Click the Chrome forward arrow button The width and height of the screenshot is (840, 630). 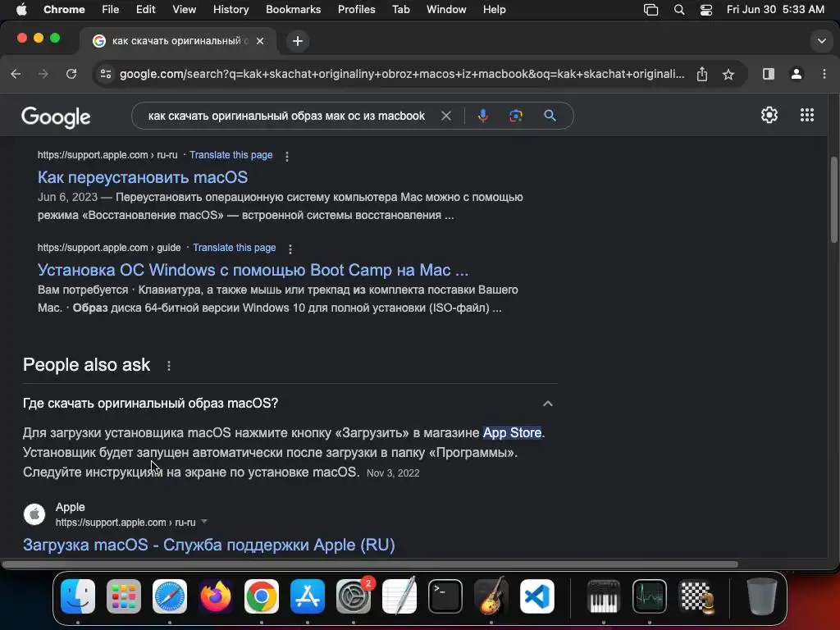pos(43,74)
